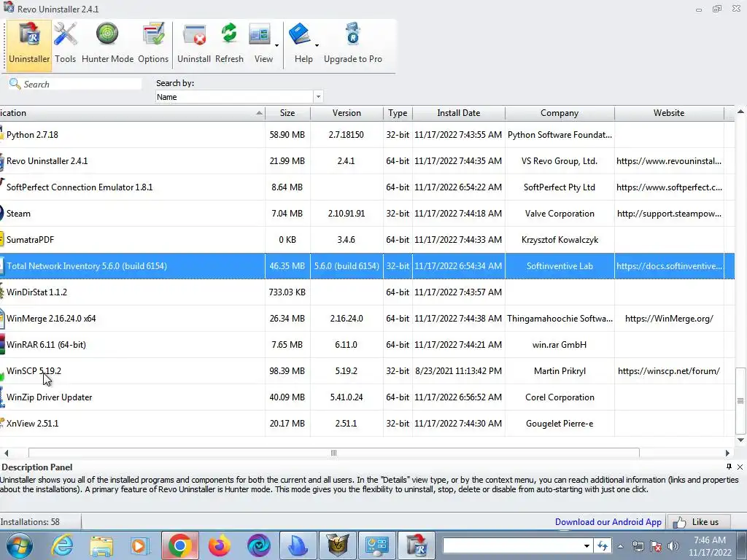Click the 8/23/2021 11:13:42 PM install date

(458, 370)
